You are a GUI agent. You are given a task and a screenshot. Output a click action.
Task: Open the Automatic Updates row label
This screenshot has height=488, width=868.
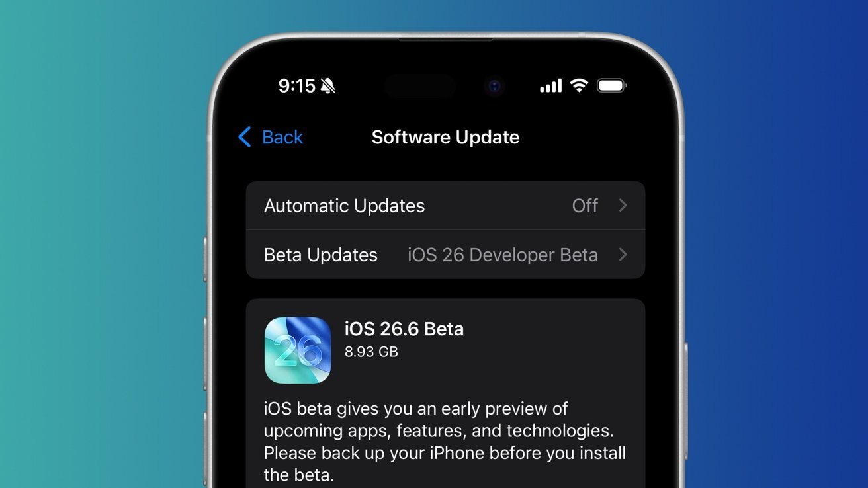pyautogui.click(x=344, y=206)
